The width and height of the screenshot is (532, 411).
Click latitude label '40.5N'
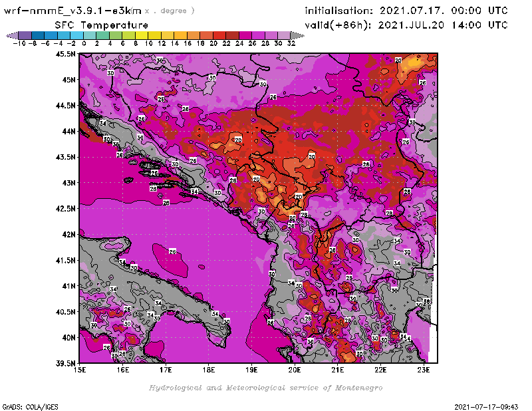click(x=66, y=311)
